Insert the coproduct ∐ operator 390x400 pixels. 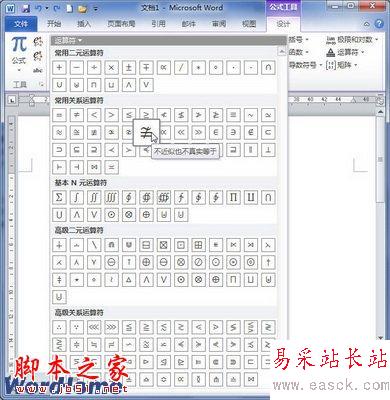point(251,197)
